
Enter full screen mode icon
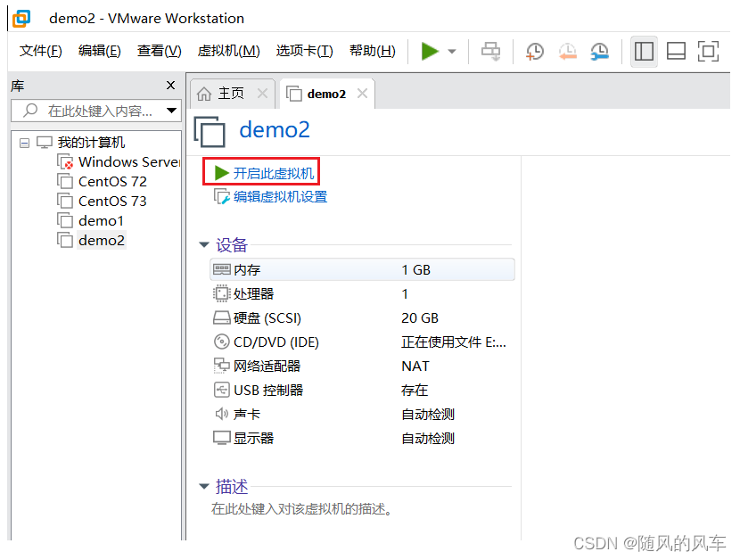coord(708,51)
